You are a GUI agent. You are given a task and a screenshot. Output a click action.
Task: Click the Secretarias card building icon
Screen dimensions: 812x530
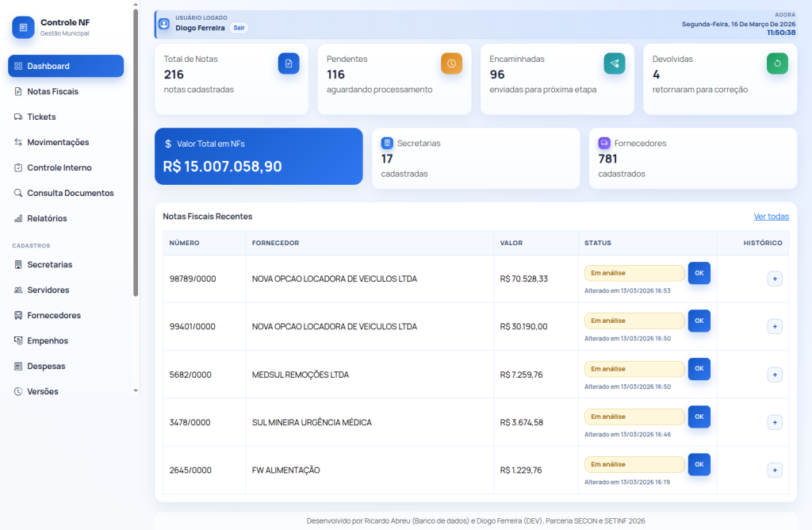click(x=387, y=143)
